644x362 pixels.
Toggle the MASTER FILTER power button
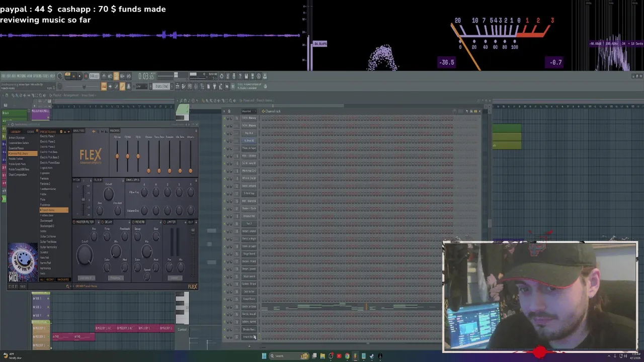coord(74,222)
